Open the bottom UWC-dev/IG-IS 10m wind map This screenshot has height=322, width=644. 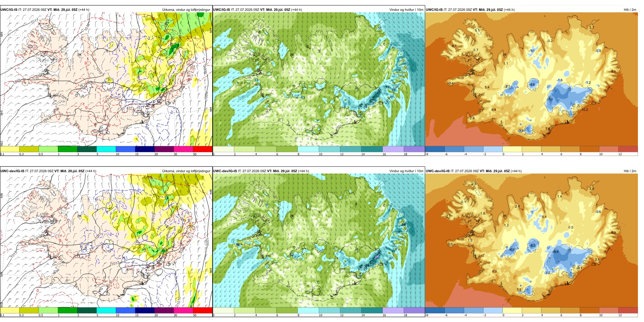tap(319, 241)
